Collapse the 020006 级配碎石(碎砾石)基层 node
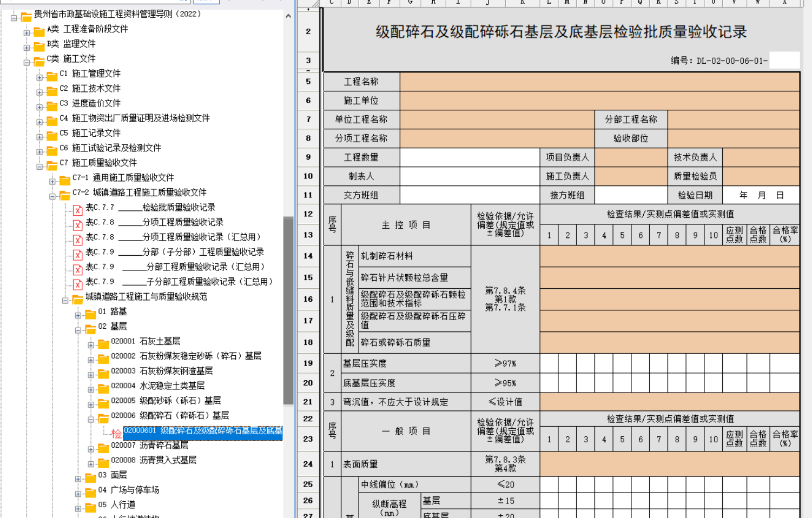The height and width of the screenshot is (518, 812). click(91, 420)
